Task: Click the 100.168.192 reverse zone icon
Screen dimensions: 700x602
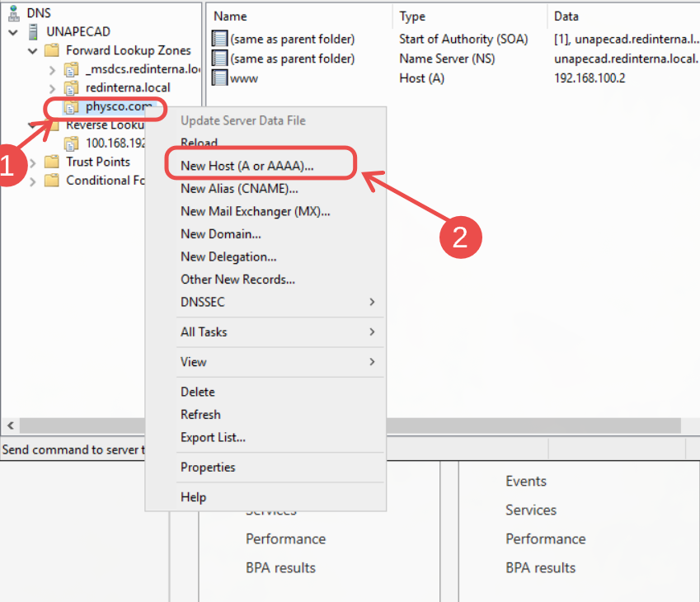Action: tap(72, 143)
